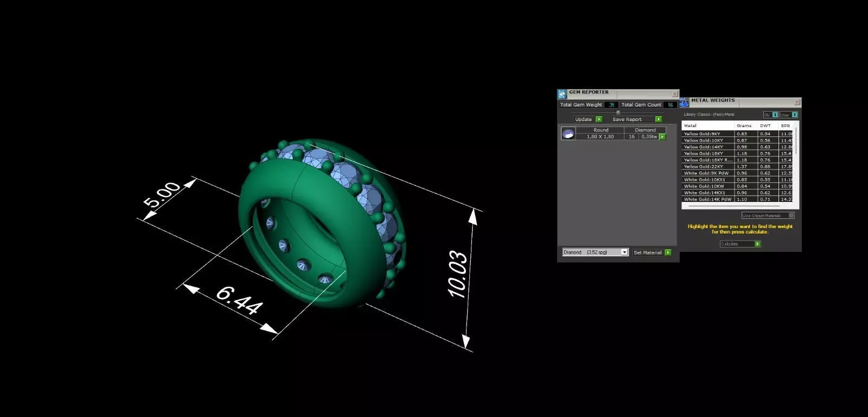Viewport: 868px width, 417px height.
Task: Select the Yellow Gold:14KY row
Action: click(x=737, y=147)
